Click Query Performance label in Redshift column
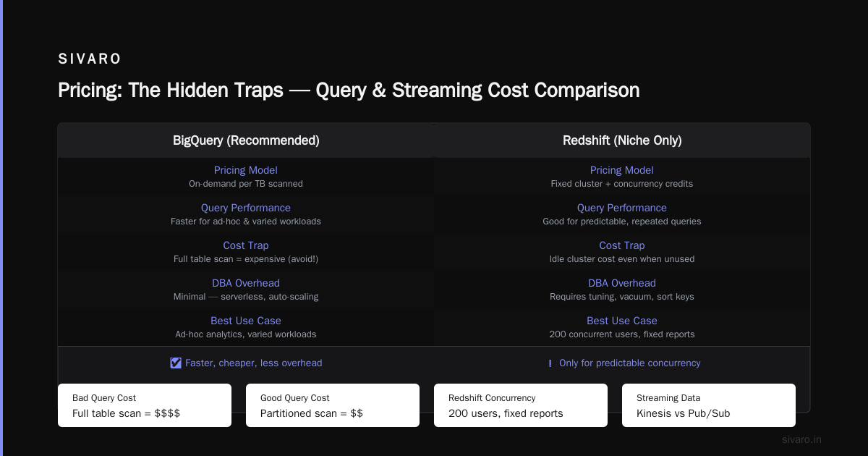The width and height of the screenshot is (868, 456). (622, 208)
